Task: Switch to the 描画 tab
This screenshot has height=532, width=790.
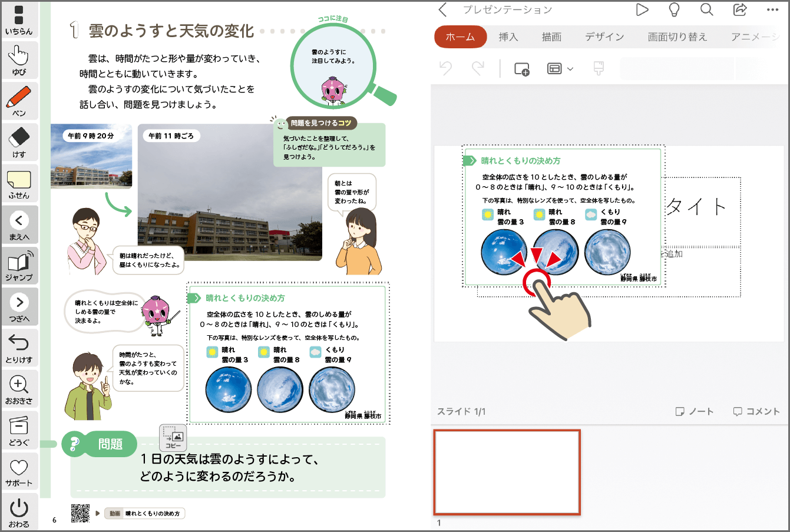Action: click(x=552, y=37)
